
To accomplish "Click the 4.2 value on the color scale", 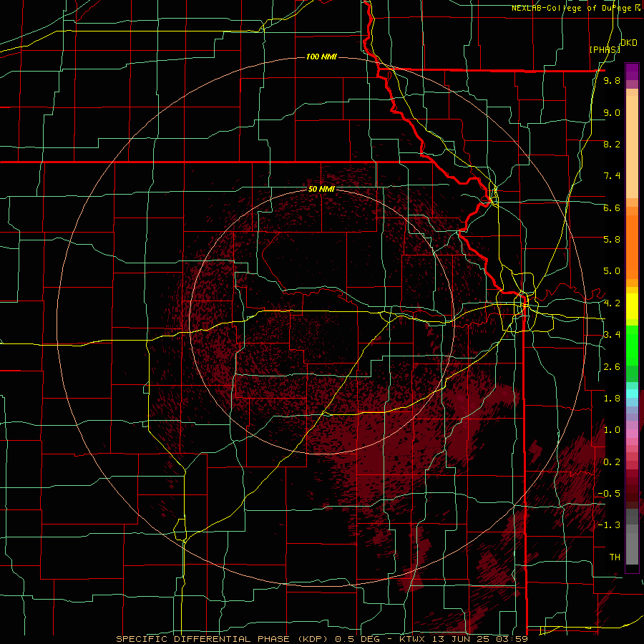I will pyautogui.click(x=612, y=303).
